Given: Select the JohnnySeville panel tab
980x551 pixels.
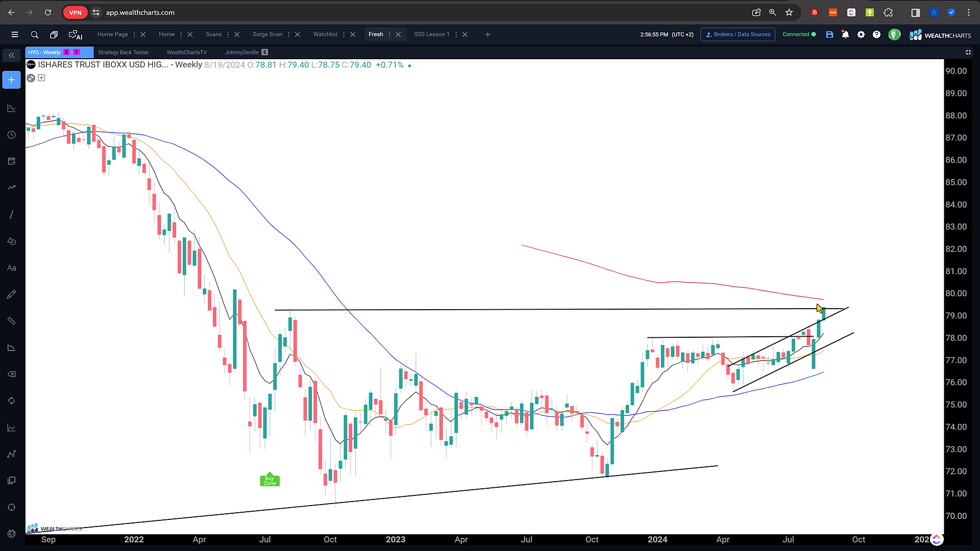Looking at the screenshot, I should click(x=241, y=53).
